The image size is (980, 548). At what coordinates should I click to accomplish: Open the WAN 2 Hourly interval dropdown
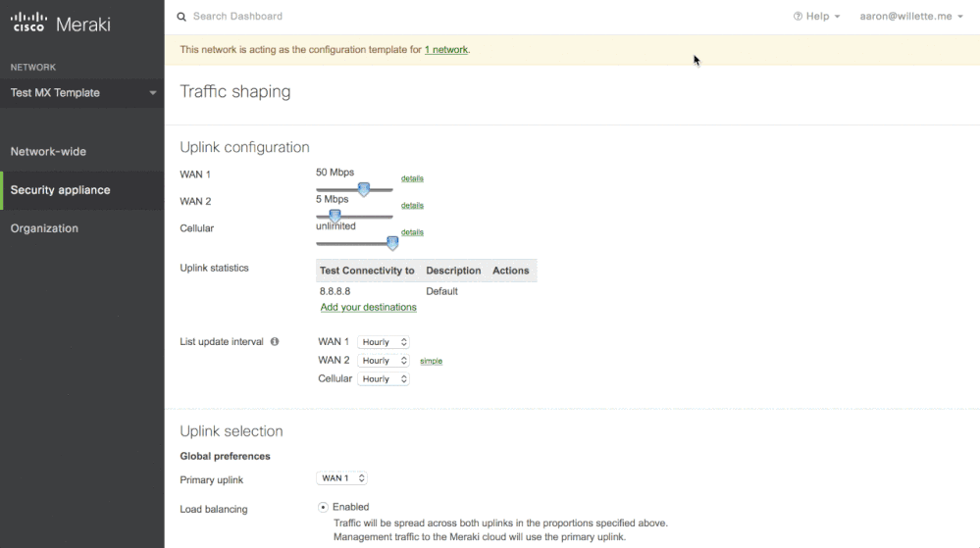(383, 361)
